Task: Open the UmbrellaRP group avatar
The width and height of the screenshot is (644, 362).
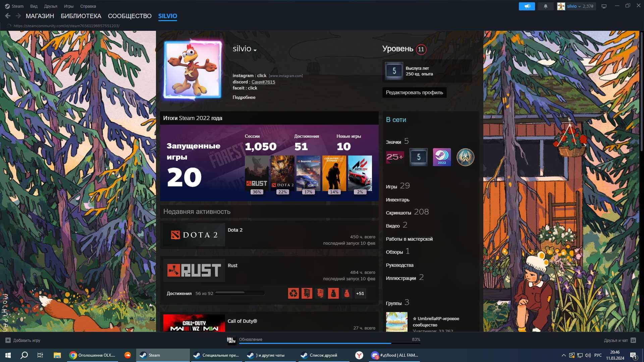Action: click(x=397, y=322)
